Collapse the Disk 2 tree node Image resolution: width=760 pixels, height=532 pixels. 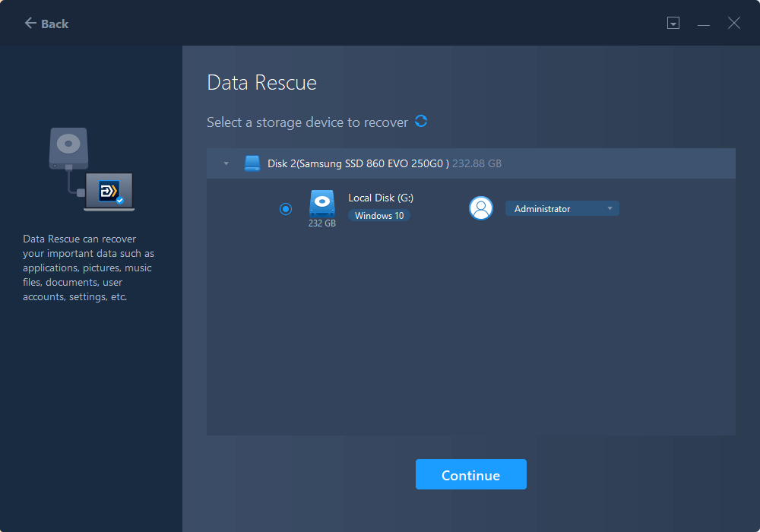point(226,163)
